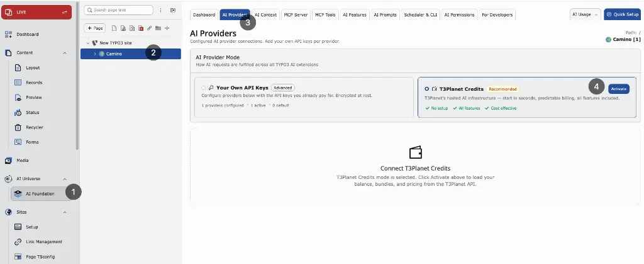Viewport: 644px width, 264px height.
Task: Open the Forms module
Action: [32, 142]
